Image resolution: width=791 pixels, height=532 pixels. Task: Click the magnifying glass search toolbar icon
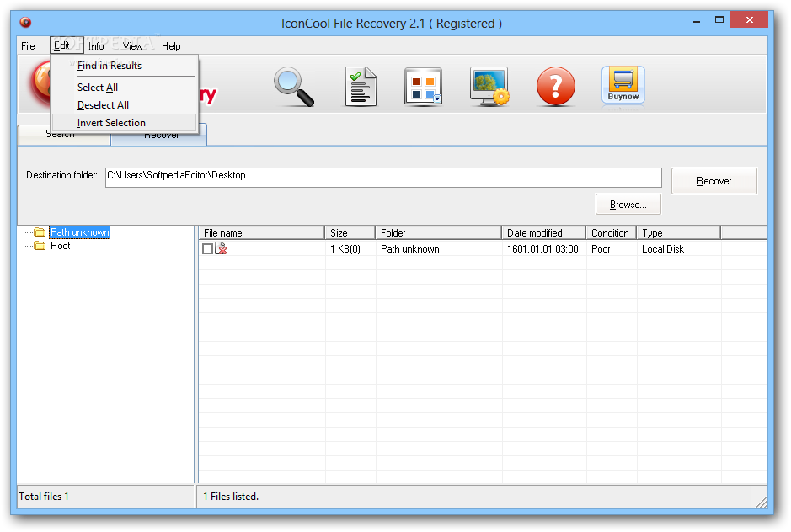pyautogui.click(x=294, y=87)
